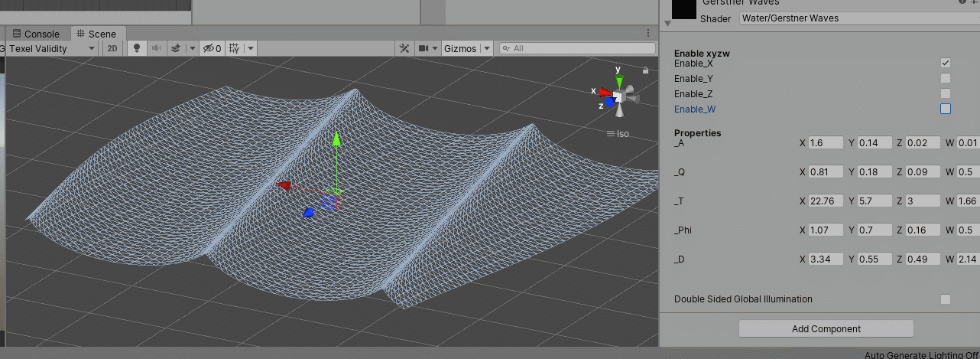This screenshot has width=980, height=359.
Task: Open grid settings dropdown arrow
Action: pos(250,48)
